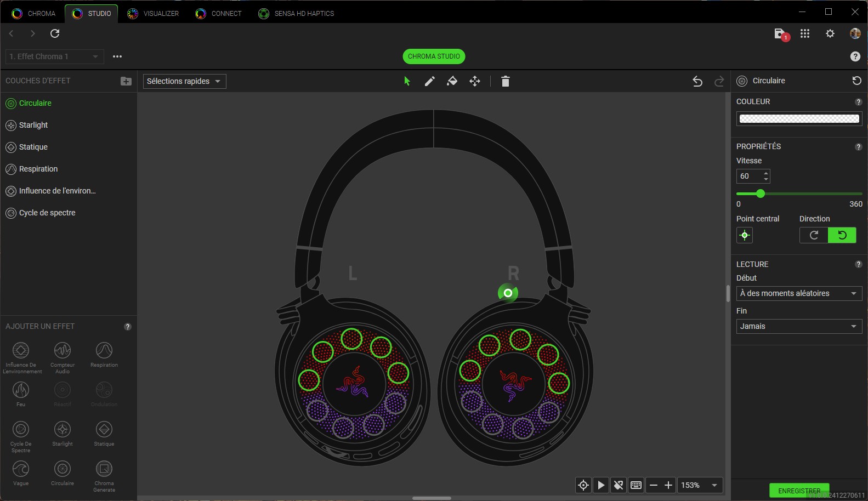Click the ENREGISTRER save button
The height and width of the screenshot is (501, 868).
799,491
